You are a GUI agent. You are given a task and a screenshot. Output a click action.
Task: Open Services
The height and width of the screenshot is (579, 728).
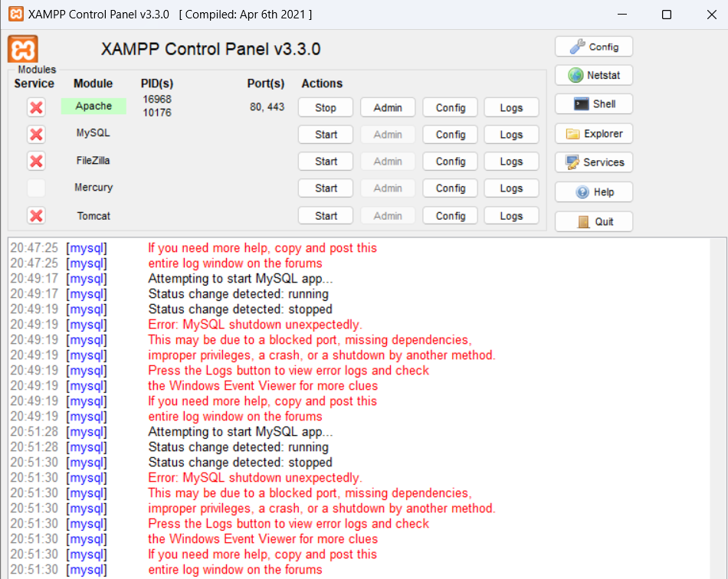pos(594,162)
